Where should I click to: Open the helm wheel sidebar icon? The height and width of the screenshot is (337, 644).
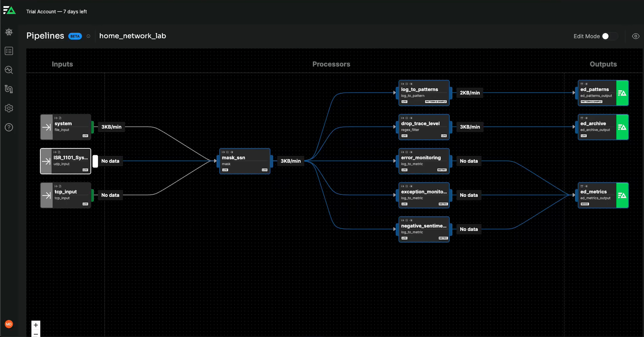point(9,32)
